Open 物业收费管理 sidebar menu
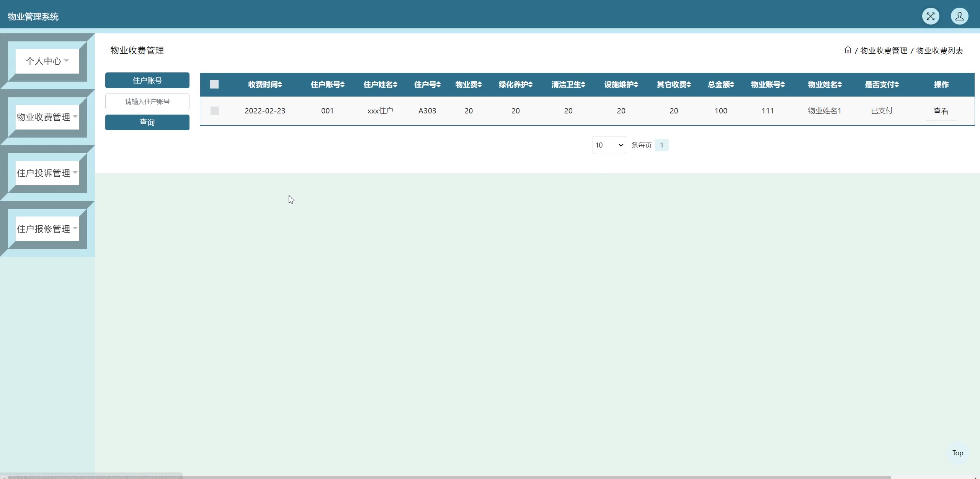The width and height of the screenshot is (980, 479). [x=47, y=117]
